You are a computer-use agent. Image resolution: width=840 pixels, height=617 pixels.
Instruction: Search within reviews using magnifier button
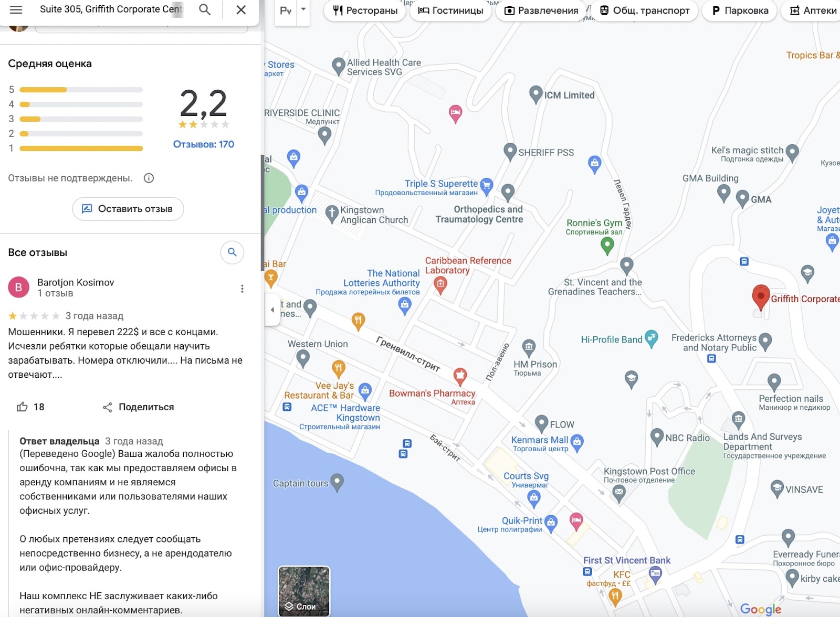(232, 252)
